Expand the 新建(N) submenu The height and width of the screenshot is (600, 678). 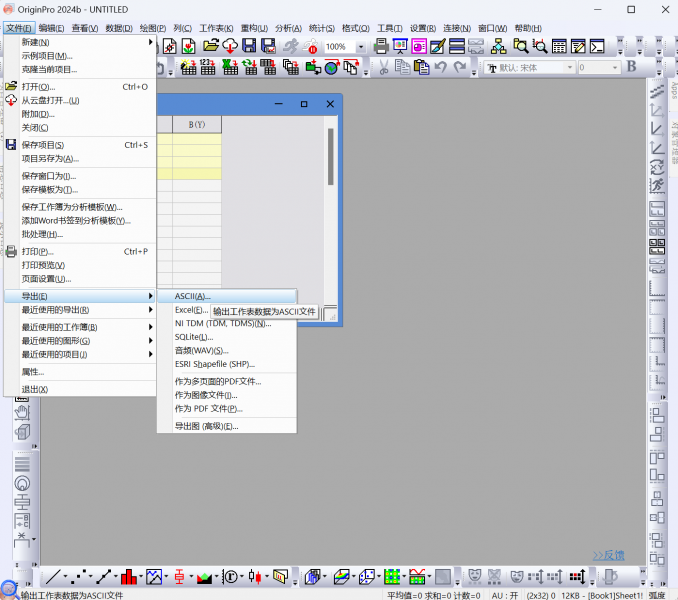(80, 42)
